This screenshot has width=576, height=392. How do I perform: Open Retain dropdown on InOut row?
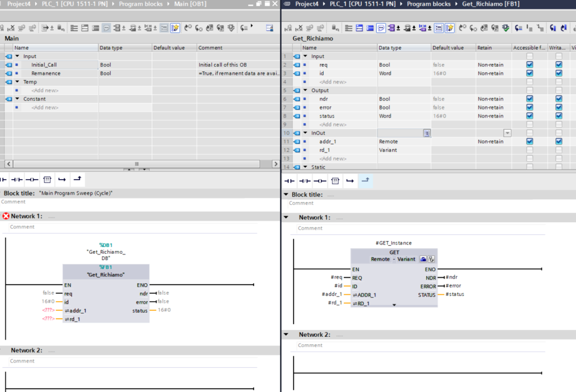[x=507, y=133]
